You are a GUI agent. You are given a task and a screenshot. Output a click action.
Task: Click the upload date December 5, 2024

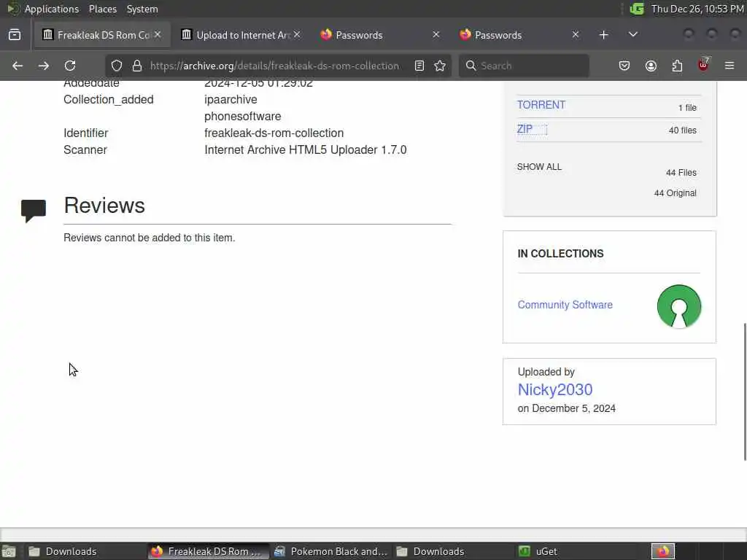point(573,408)
